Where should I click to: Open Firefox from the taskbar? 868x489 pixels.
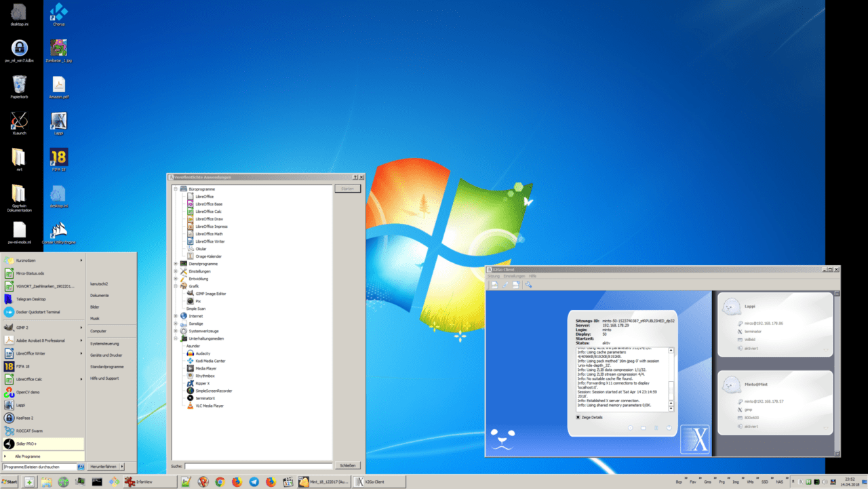(x=235, y=482)
